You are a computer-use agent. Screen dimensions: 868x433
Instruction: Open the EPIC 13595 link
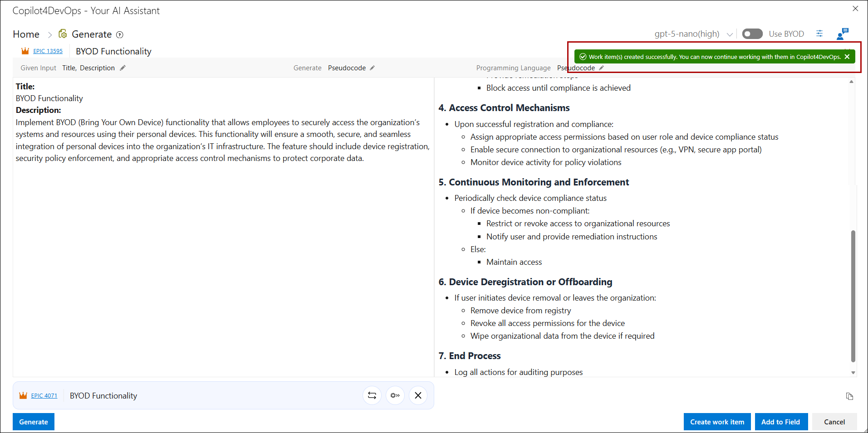coord(48,51)
